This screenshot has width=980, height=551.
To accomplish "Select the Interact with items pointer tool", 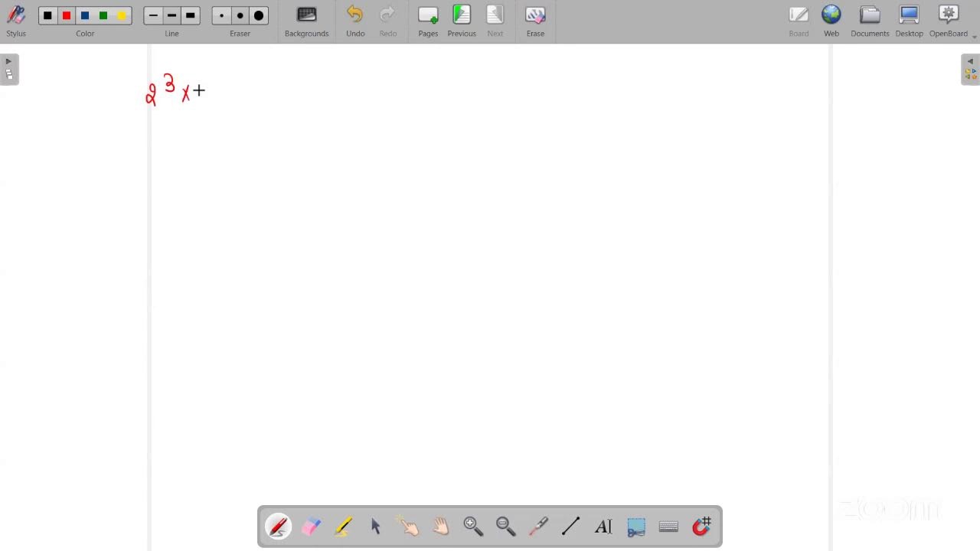I will point(408,527).
